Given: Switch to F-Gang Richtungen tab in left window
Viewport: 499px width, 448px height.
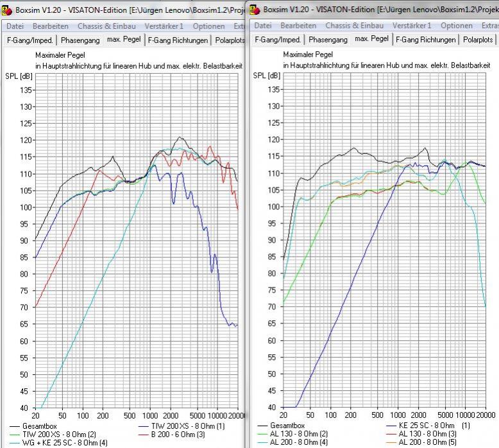Looking at the screenshot, I should point(178,40).
